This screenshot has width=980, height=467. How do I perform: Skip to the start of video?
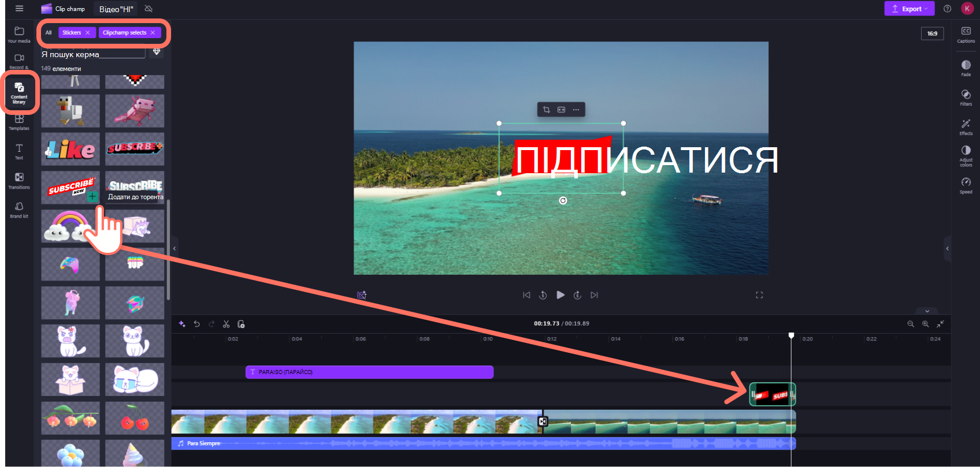point(526,295)
